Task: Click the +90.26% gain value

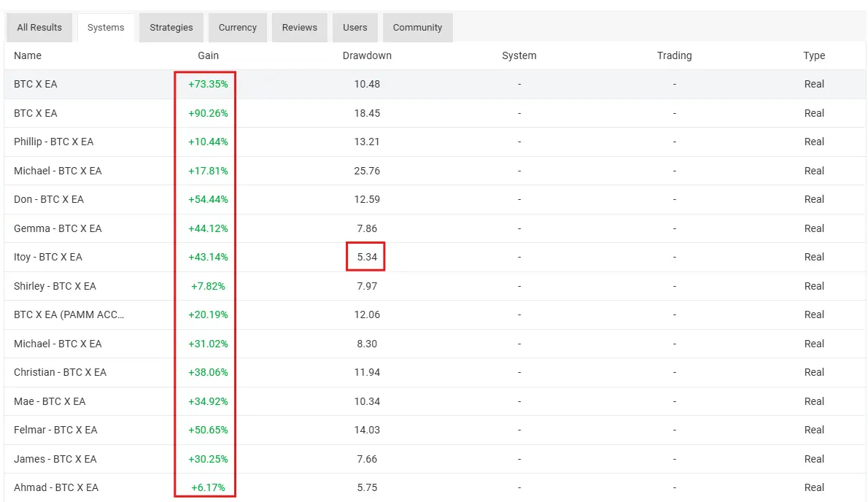Action: point(208,113)
